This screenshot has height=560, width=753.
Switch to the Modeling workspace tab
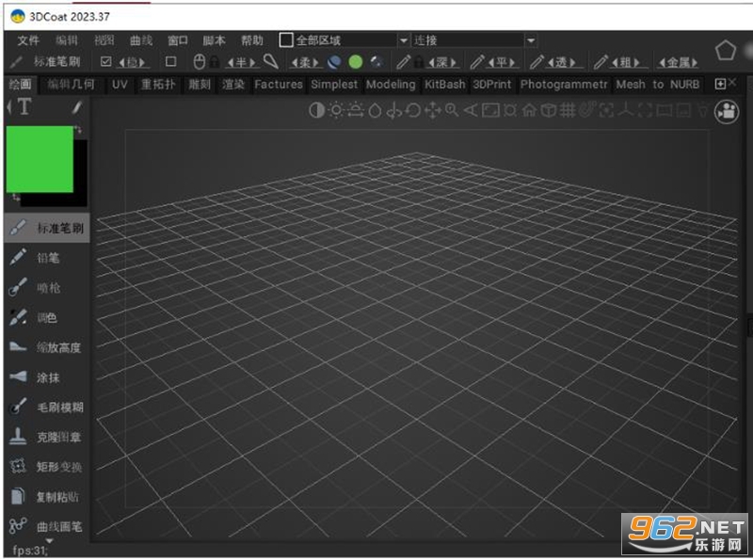click(x=391, y=85)
